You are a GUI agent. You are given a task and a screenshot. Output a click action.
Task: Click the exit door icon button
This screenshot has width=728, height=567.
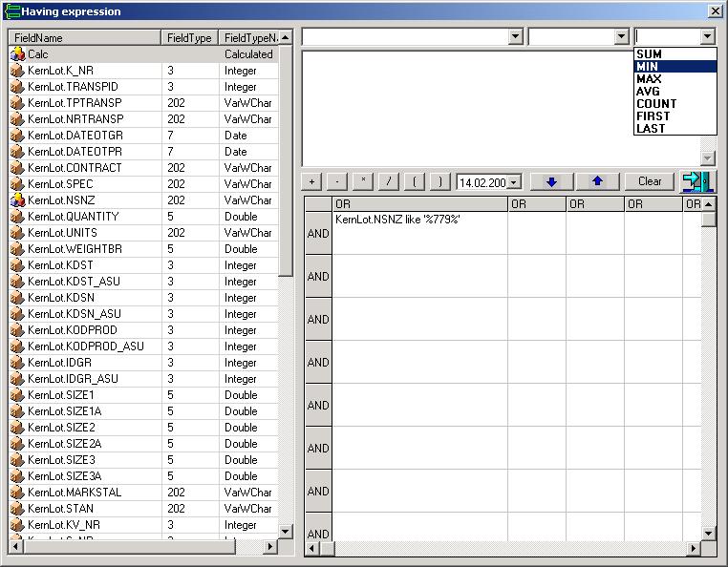[x=696, y=181]
